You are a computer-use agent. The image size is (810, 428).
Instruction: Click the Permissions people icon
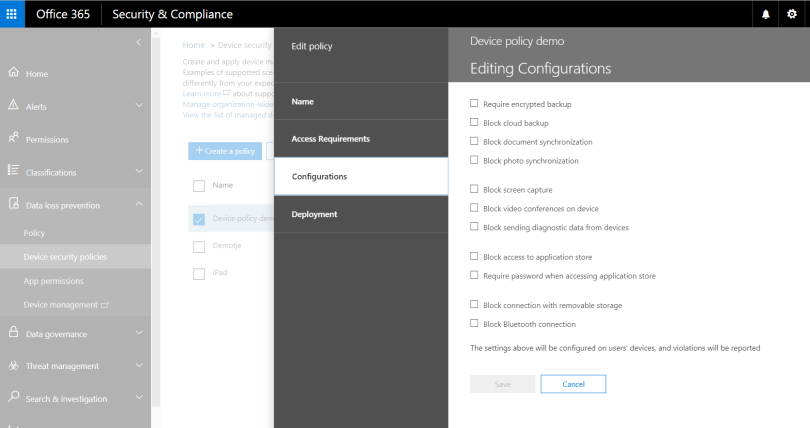(13, 138)
